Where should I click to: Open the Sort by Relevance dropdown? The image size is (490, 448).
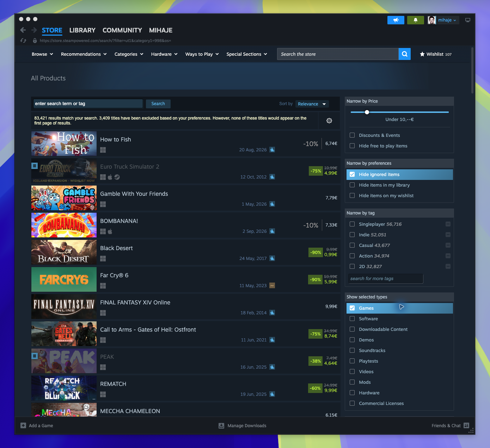[x=312, y=104]
